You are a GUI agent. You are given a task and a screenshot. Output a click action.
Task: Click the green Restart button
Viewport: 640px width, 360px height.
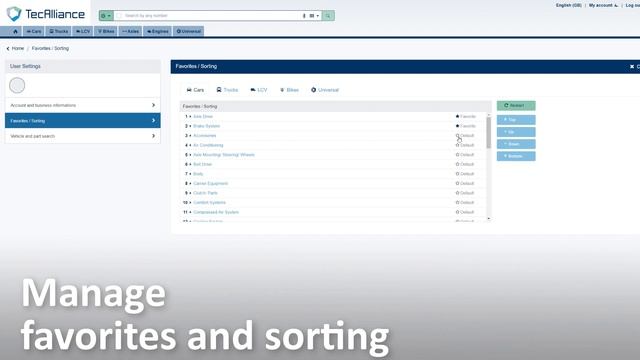point(516,106)
